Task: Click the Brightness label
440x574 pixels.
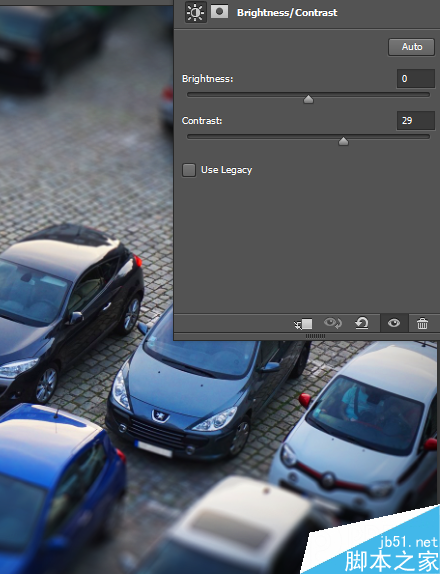Action: point(208,79)
